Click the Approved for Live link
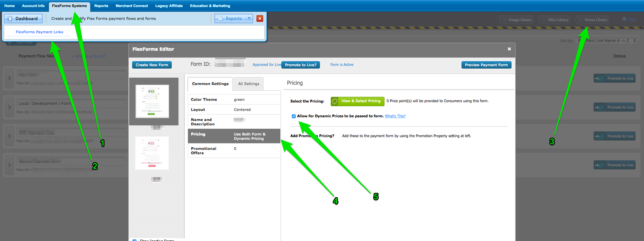The width and height of the screenshot is (644, 241). tap(267, 65)
